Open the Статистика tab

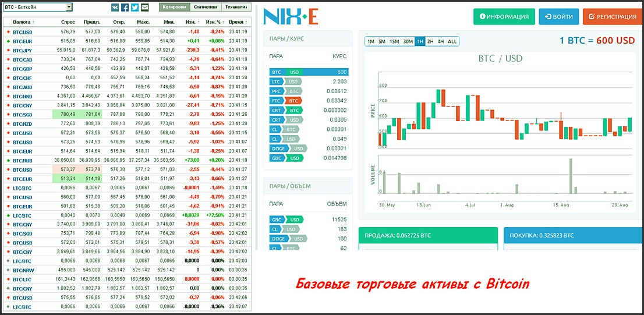206,8
